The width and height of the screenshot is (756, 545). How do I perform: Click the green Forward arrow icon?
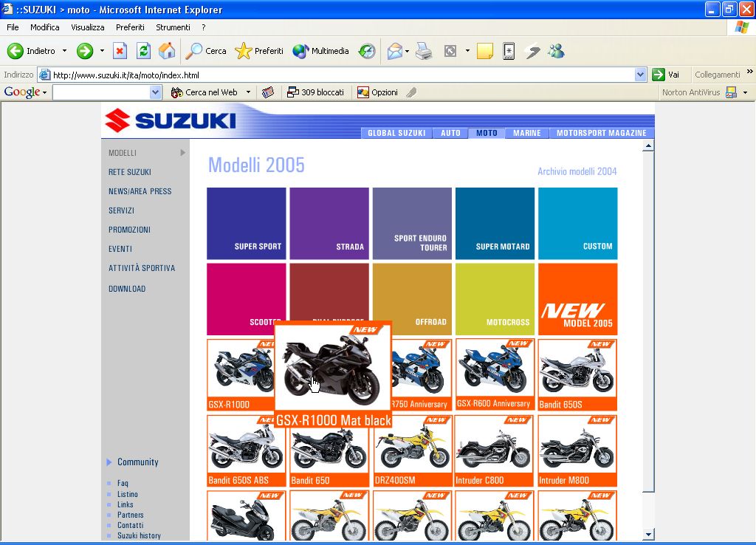tap(85, 51)
